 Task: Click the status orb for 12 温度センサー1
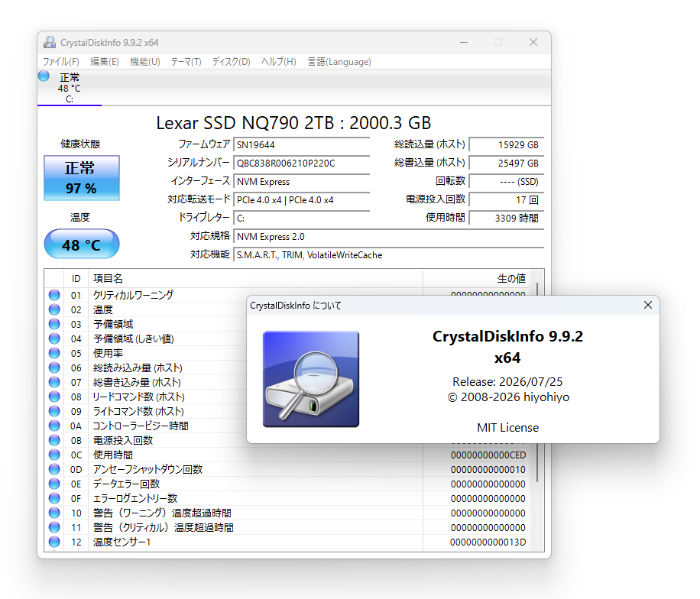(54, 542)
